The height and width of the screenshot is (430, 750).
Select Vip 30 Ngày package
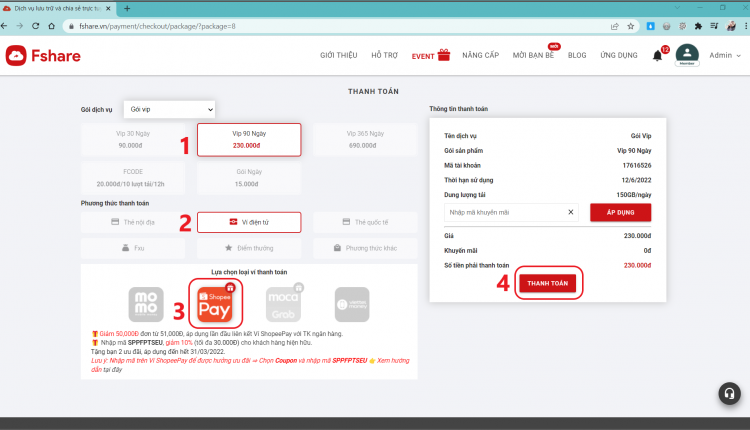[x=133, y=140]
